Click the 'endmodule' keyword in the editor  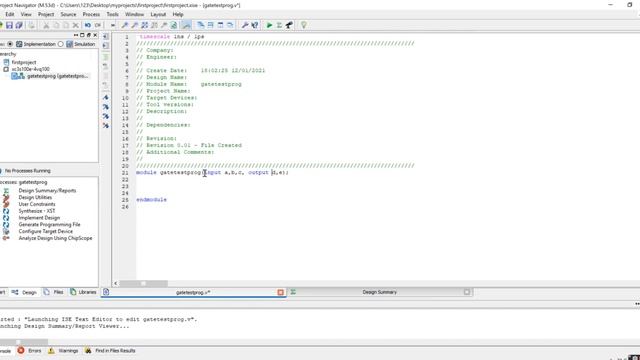tap(151, 200)
